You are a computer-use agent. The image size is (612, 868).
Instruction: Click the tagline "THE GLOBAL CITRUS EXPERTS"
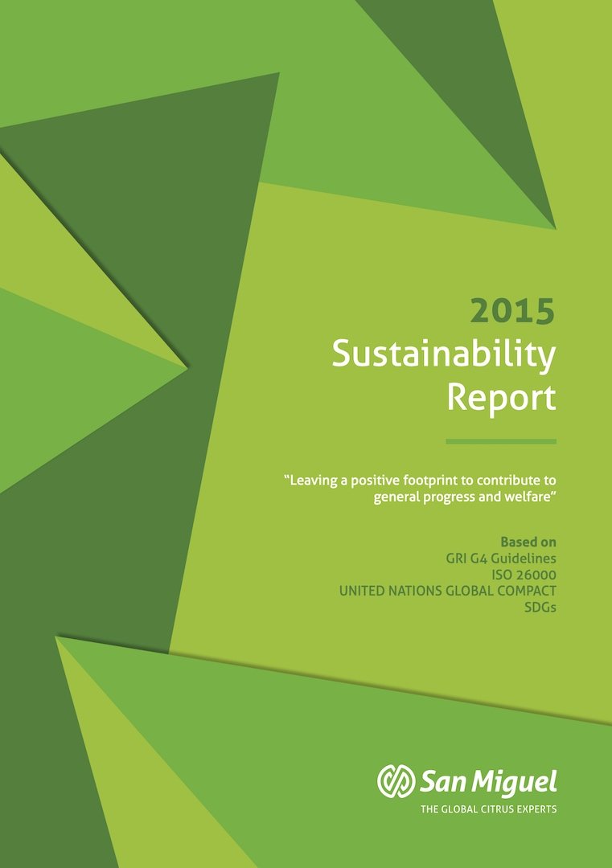488,809
